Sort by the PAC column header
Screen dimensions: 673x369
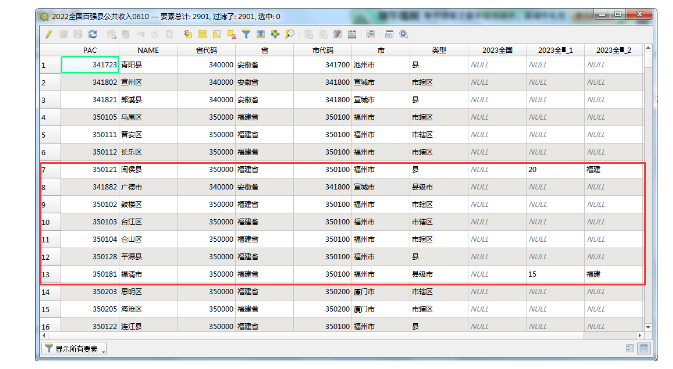[x=90, y=50]
